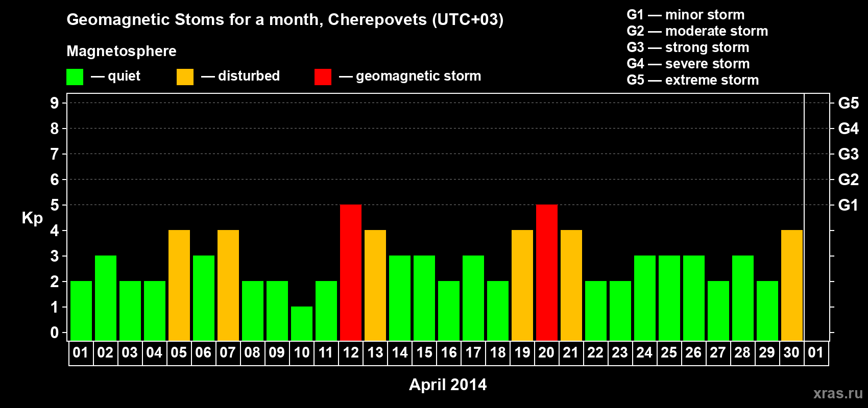Click the 'quiet' legend label
The height and width of the screenshot is (408, 868).
tap(124, 76)
